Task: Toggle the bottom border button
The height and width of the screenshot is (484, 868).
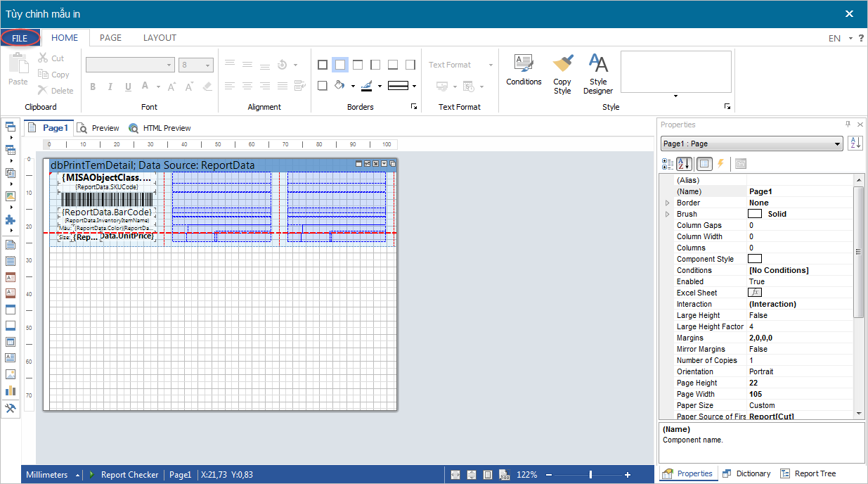Action: (393, 65)
